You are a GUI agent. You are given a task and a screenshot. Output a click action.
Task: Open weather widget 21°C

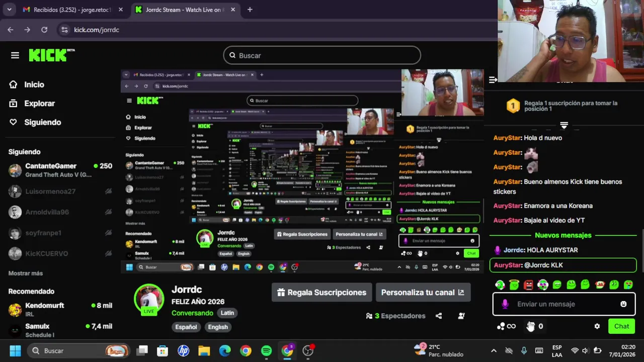click(x=438, y=350)
